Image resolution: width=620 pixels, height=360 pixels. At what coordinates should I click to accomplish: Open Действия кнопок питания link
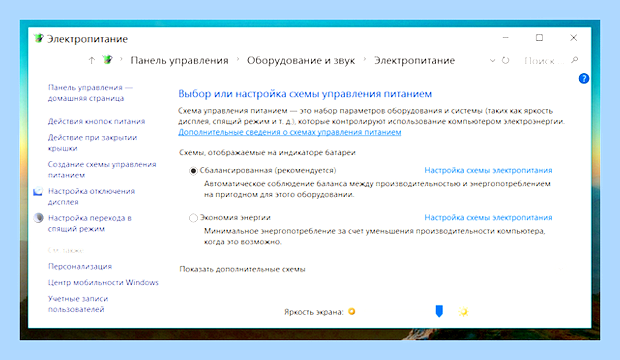96,121
